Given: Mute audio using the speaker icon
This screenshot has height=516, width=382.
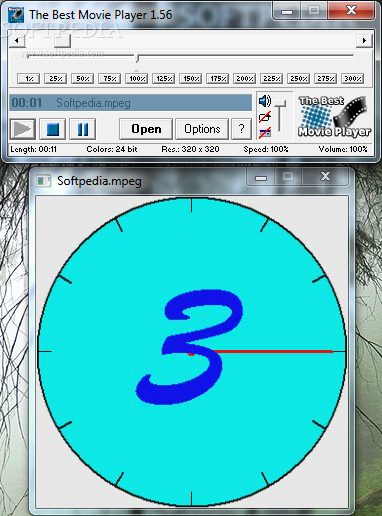Looking at the screenshot, I should [265, 101].
